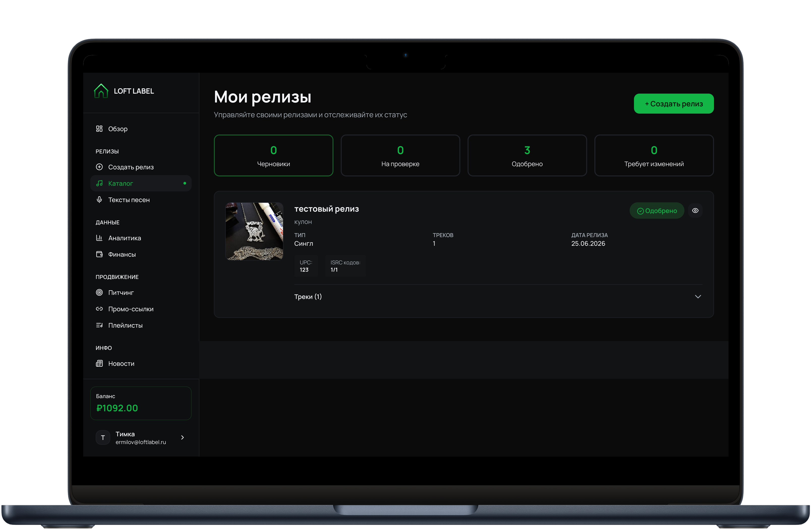
Task: Click the UPC 123 tag
Action: click(x=306, y=266)
